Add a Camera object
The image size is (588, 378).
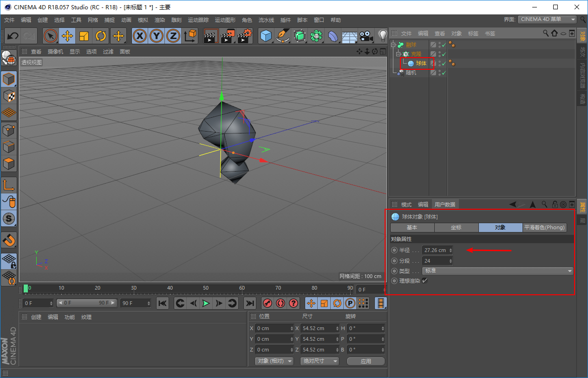click(x=366, y=36)
